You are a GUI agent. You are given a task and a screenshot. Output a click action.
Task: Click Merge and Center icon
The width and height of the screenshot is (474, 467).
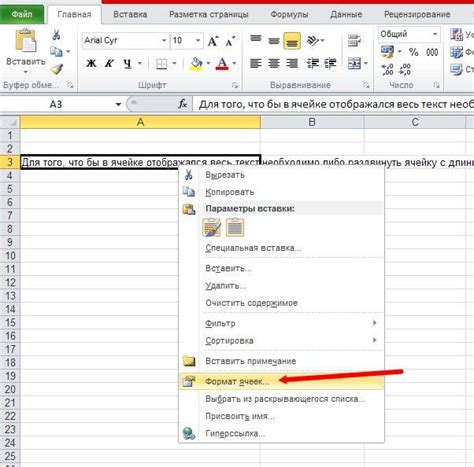coord(354,63)
